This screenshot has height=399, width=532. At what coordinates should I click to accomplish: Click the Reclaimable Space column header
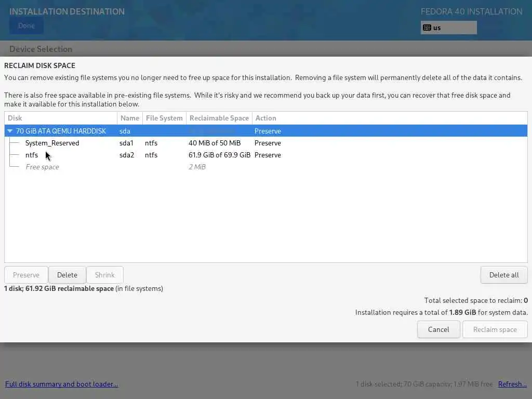(219, 118)
